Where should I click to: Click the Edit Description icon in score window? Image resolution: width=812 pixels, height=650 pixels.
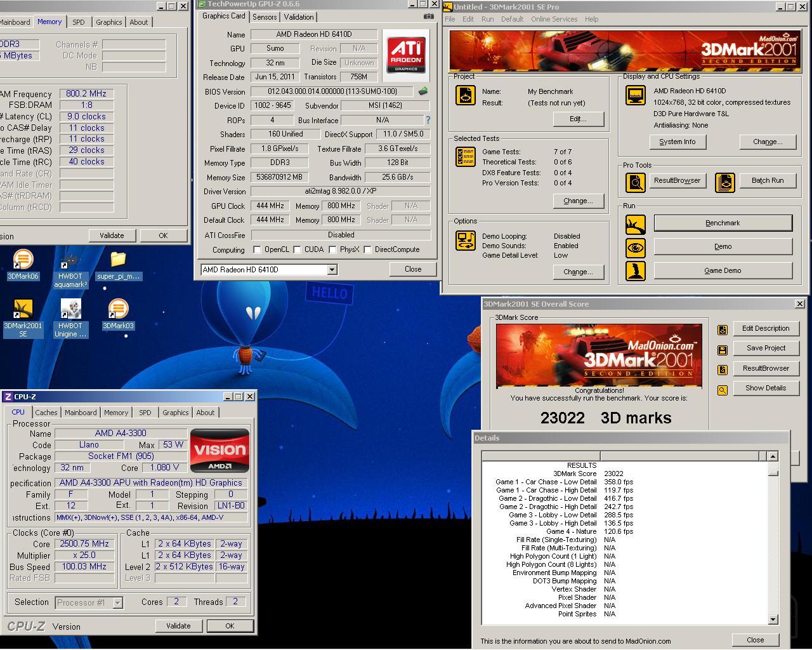click(722, 330)
